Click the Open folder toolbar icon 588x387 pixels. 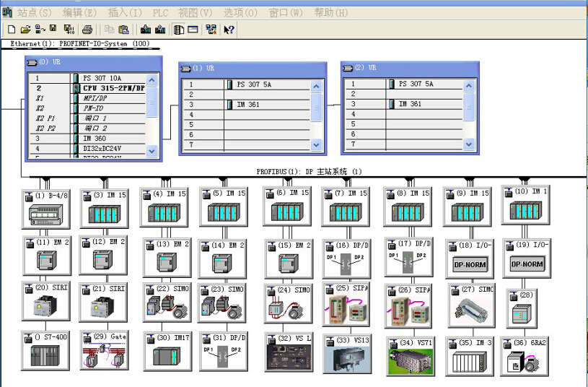pyautogui.click(x=25, y=30)
